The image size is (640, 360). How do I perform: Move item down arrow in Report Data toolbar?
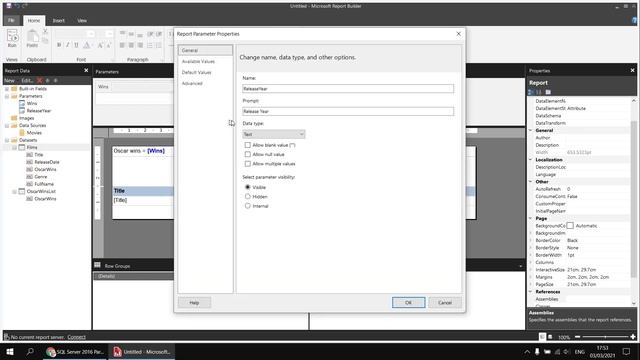56,80
